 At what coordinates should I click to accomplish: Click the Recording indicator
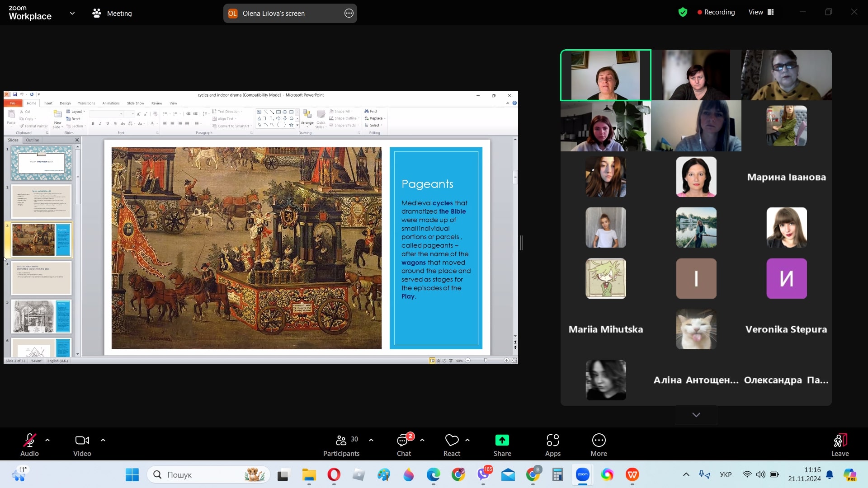point(716,12)
